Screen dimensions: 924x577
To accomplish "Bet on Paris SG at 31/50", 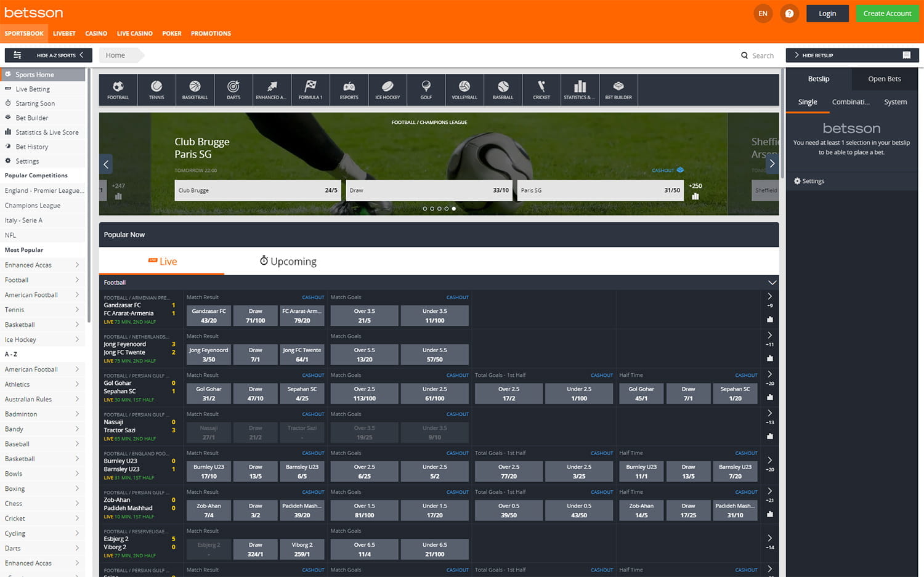I will point(601,190).
